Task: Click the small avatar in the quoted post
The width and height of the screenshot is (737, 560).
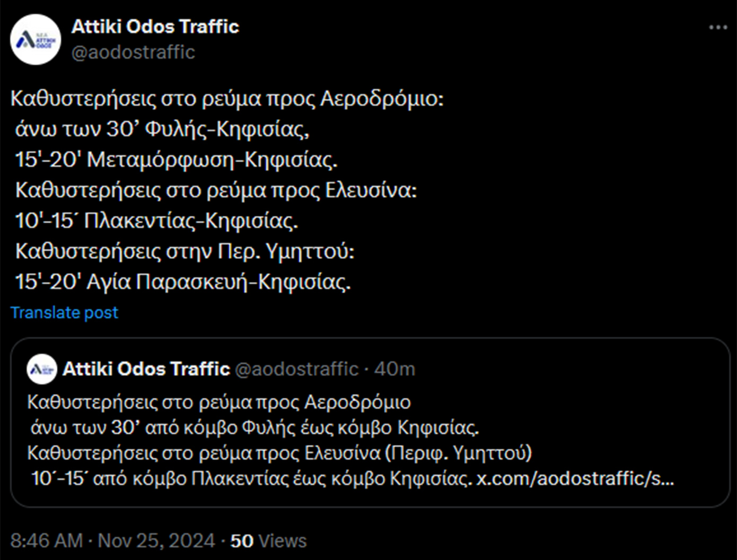Action: click(x=41, y=369)
